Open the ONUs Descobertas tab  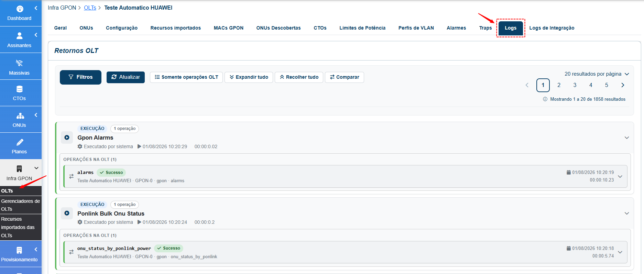tap(279, 28)
